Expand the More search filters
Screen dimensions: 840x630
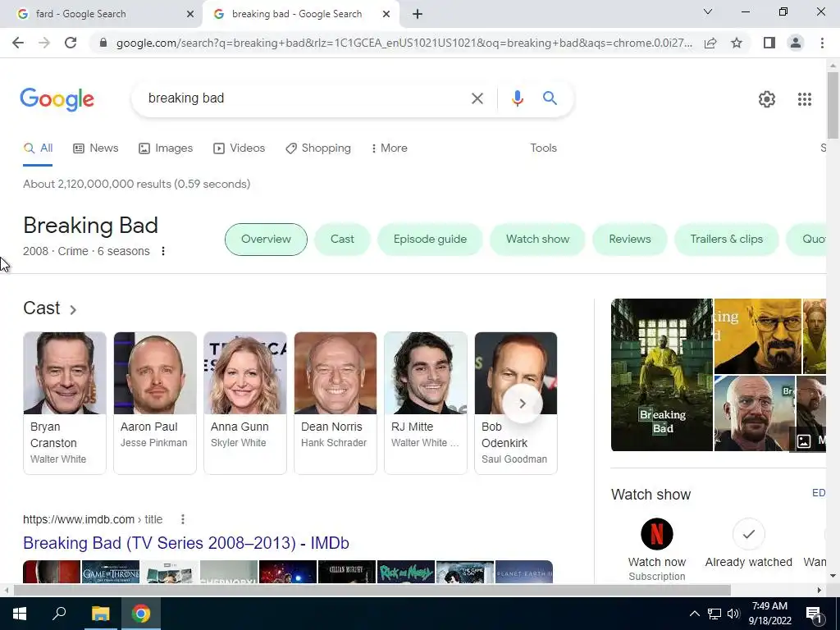389,148
